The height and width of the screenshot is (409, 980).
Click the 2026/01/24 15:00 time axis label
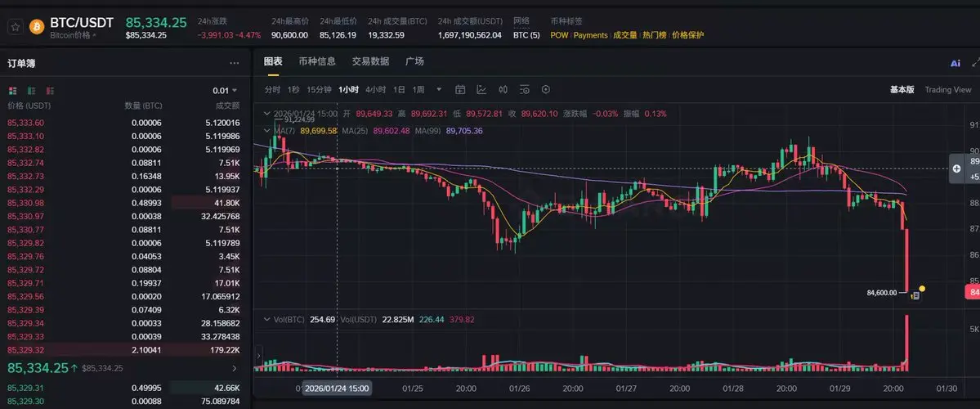pyautogui.click(x=338, y=389)
